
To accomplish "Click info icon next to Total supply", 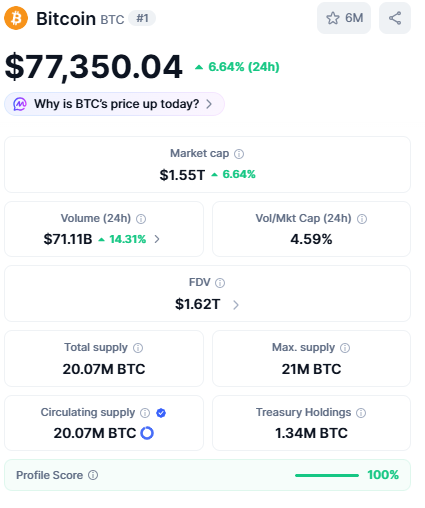I will pyautogui.click(x=138, y=348).
